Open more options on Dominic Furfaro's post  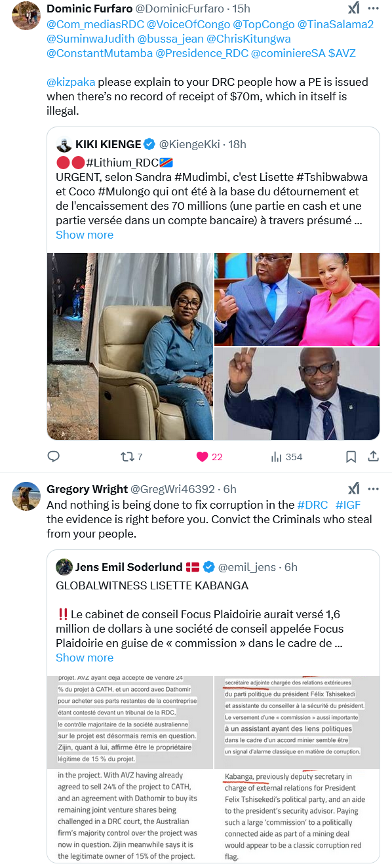click(373, 9)
